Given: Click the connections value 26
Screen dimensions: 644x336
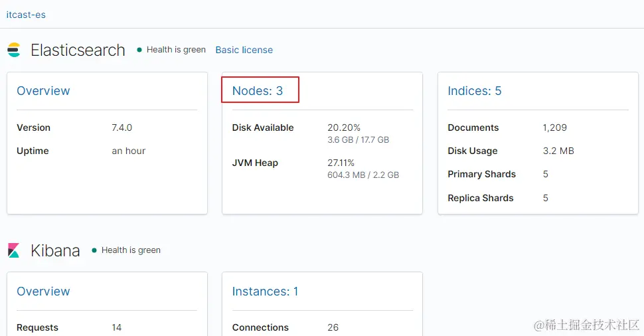Looking at the screenshot, I should (x=333, y=327).
